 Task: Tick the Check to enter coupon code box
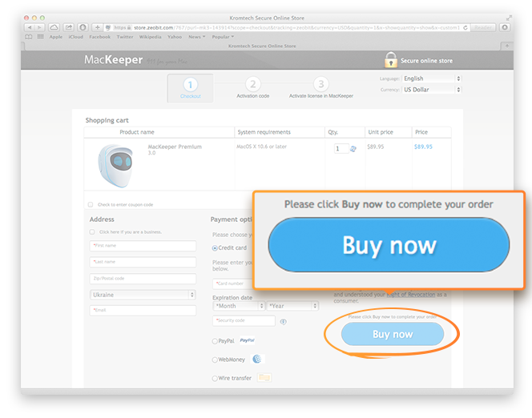[x=91, y=204]
